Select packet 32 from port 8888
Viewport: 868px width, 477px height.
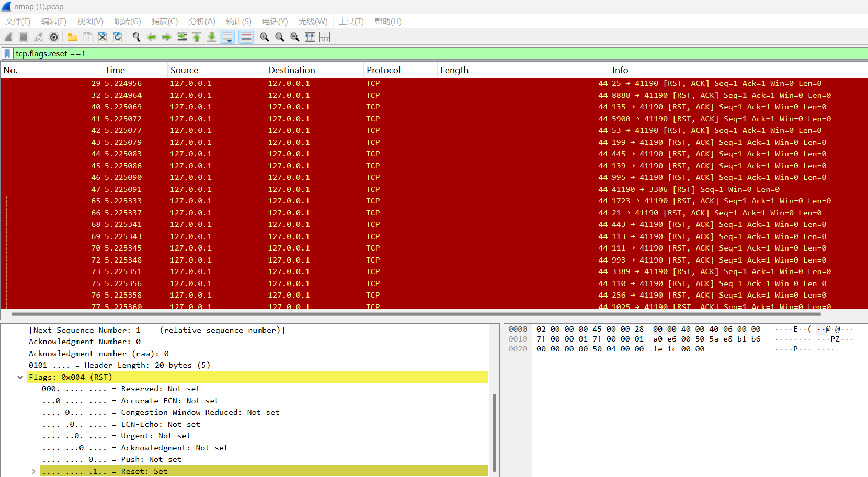[x=434, y=95]
